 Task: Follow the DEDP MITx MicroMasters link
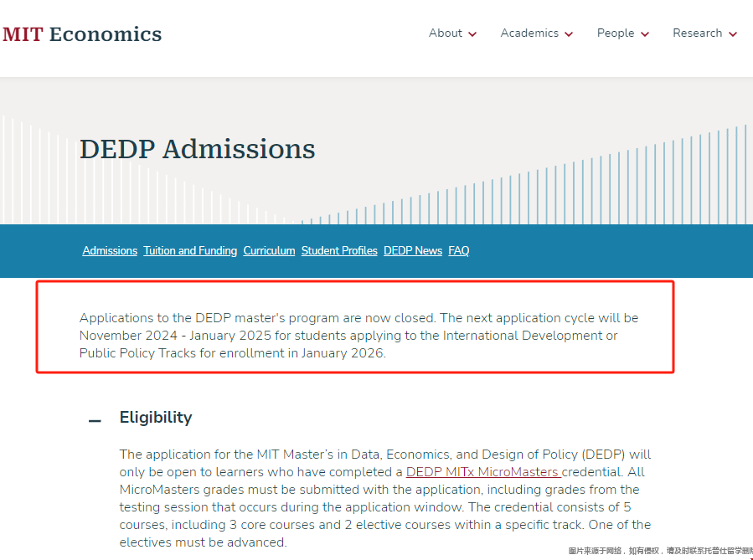483,472
